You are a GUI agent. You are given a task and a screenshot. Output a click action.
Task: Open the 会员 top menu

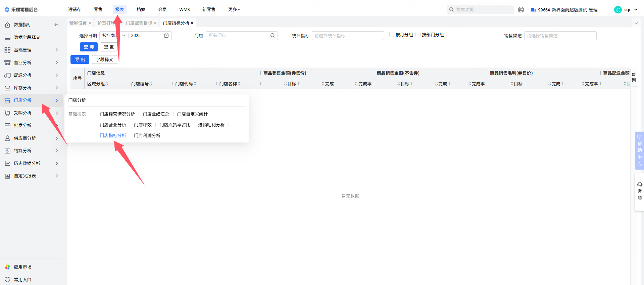(x=162, y=10)
